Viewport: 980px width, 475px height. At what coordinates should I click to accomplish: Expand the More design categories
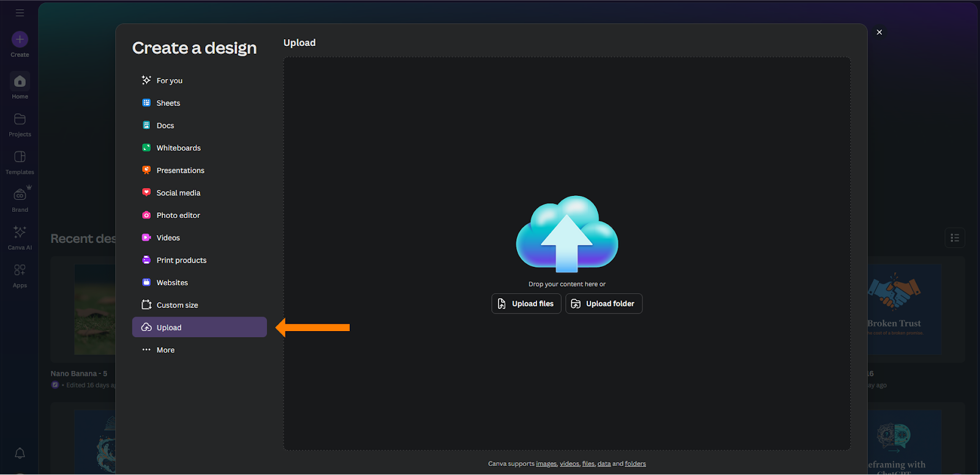[x=165, y=350]
